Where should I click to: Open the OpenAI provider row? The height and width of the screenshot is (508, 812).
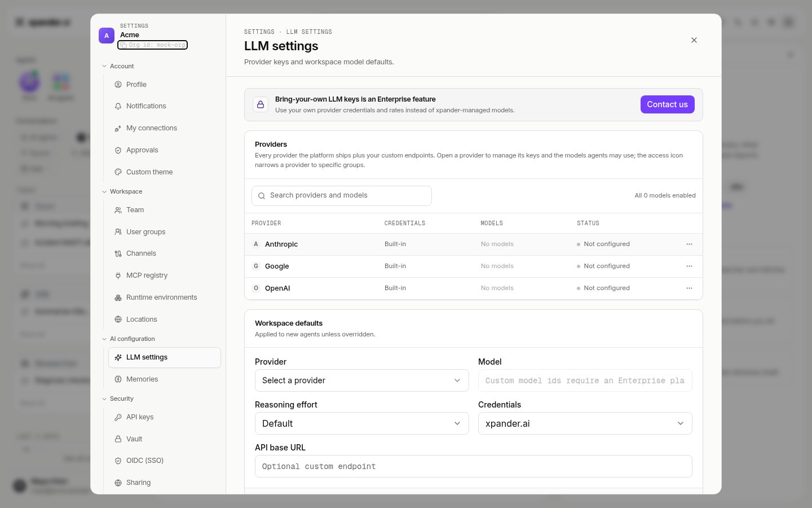(474, 288)
